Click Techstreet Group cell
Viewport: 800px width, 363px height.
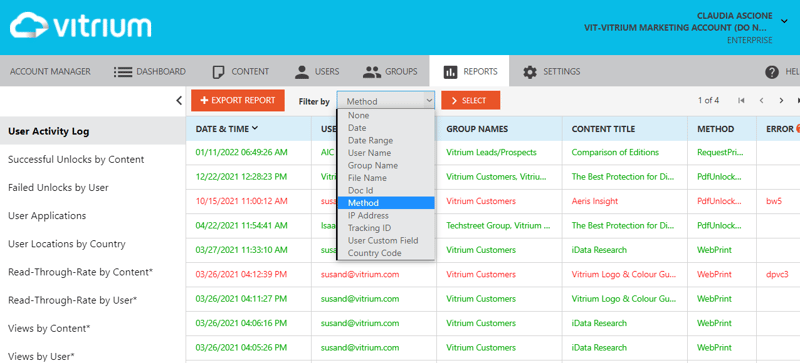coord(498,225)
